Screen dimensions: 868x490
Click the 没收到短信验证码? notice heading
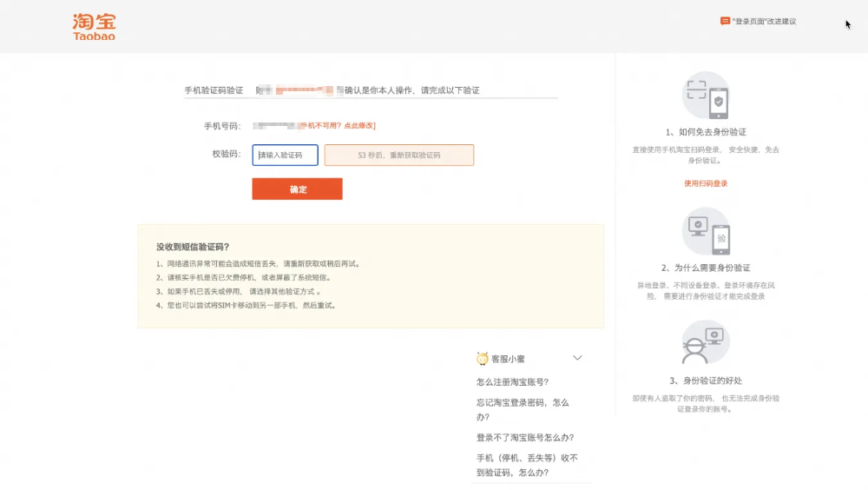click(x=193, y=247)
